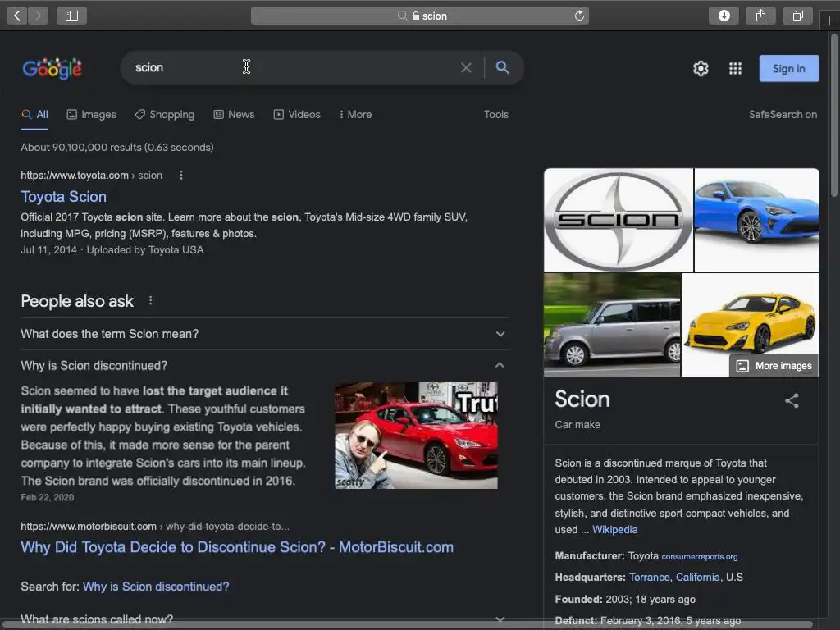Open the Wikipedia link in Scion panel
Image resolution: width=840 pixels, height=630 pixels.
point(615,529)
